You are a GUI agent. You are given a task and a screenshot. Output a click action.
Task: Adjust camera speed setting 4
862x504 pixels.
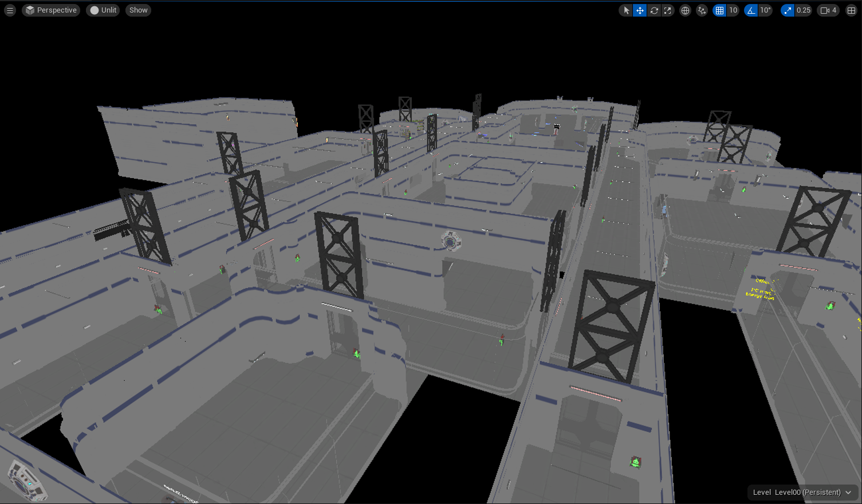tap(828, 10)
